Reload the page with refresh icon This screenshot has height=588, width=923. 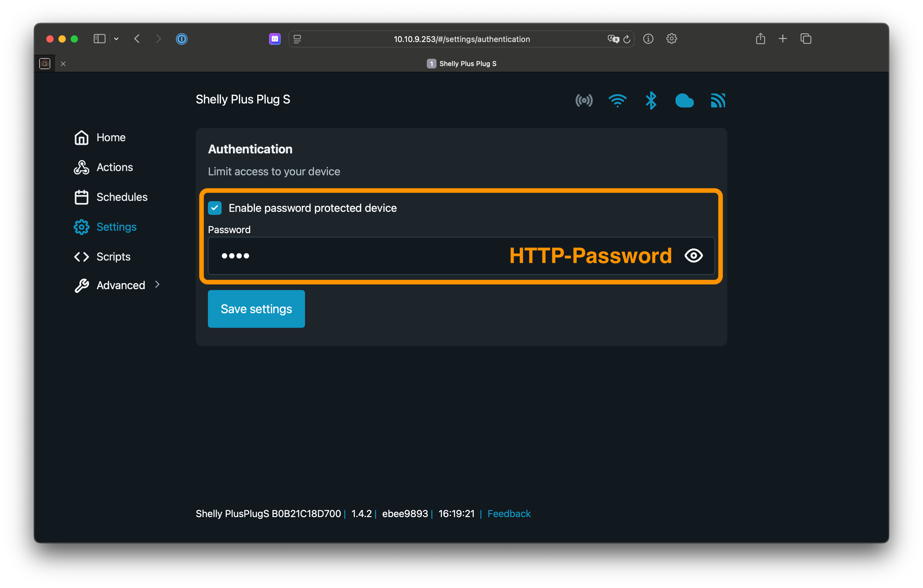point(627,39)
